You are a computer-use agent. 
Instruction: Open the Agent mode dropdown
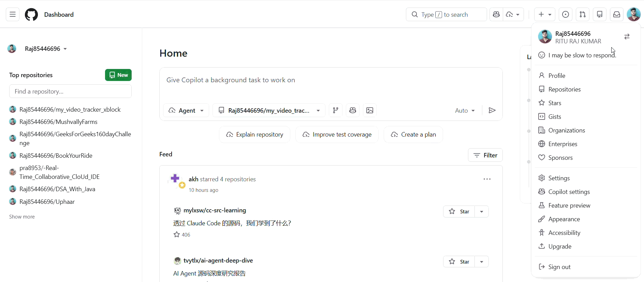(186, 110)
